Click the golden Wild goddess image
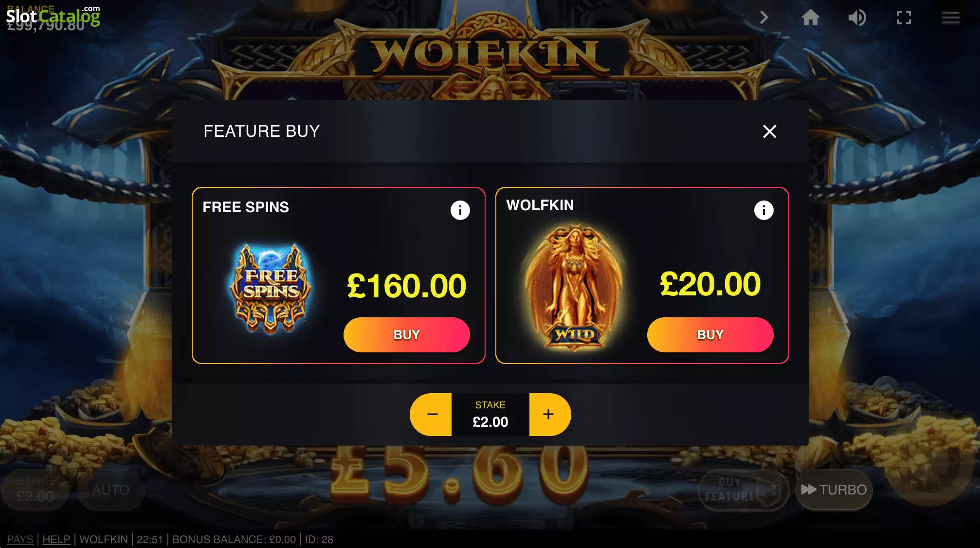980x548 pixels. click(574, 287)
